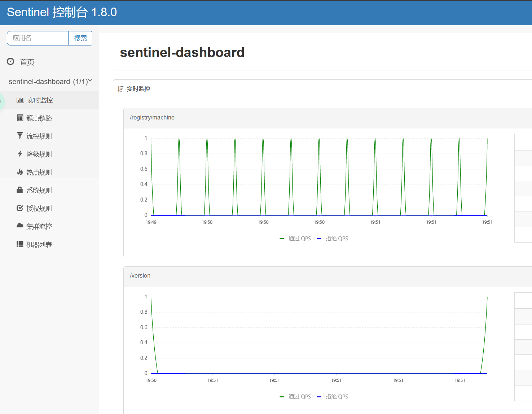The image size is (532, 414).
Task: Click 19:50 first axis label on /version chart
Action: (151, 380)
